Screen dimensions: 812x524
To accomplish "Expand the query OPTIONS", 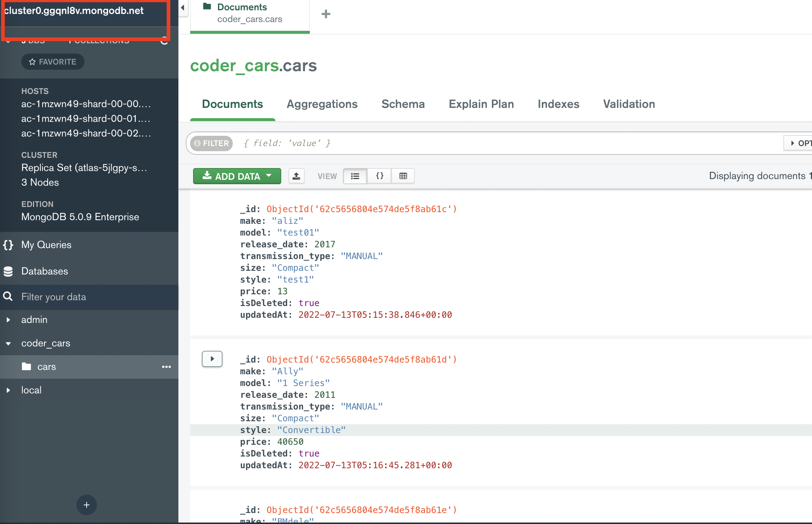I will tap(799, 143).
